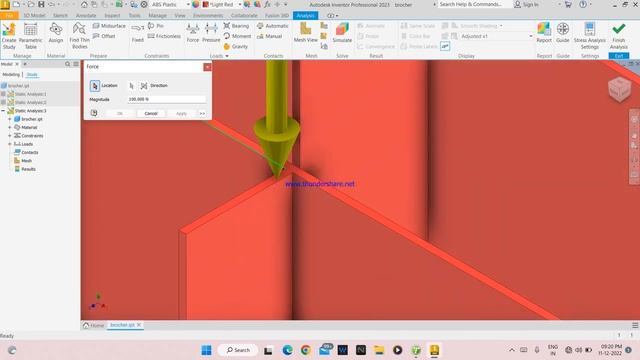Switch to the 3D Model tab
This screenshot has width=640, height=360.
coord(34,16)
